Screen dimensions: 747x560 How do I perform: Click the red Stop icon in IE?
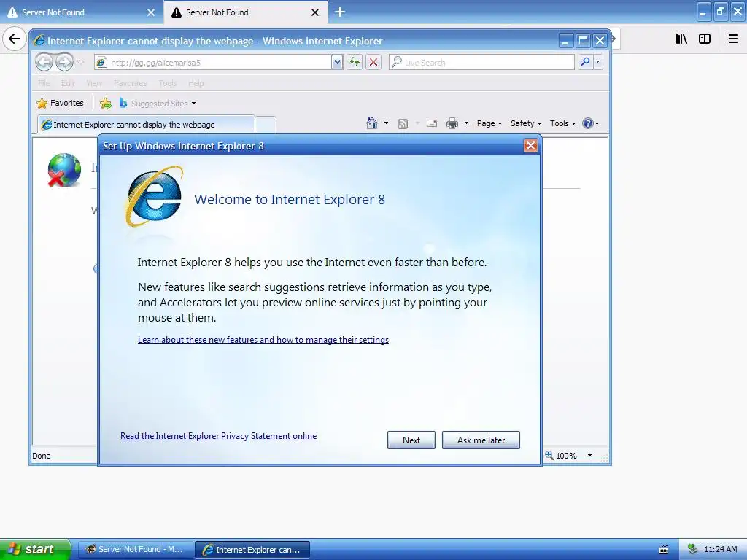point(373,63)
